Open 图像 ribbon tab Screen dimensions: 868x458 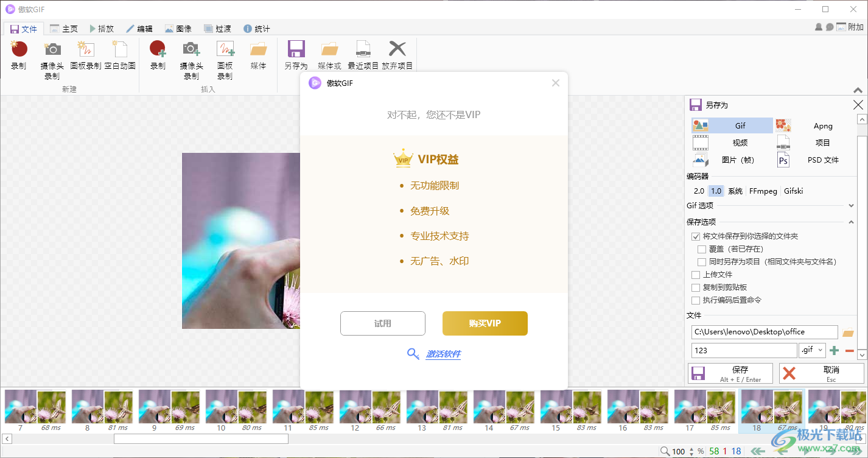tap(178, 29)
